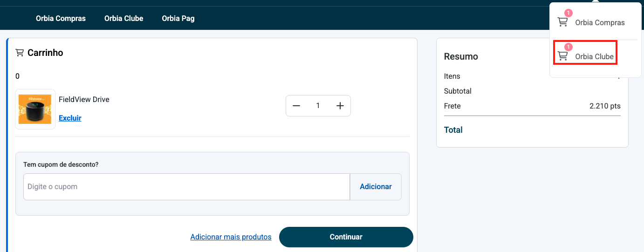Open the Orbia Compras navigation tab
The height and width of the screenshot is (252, 644).
[x=61, y=19]
